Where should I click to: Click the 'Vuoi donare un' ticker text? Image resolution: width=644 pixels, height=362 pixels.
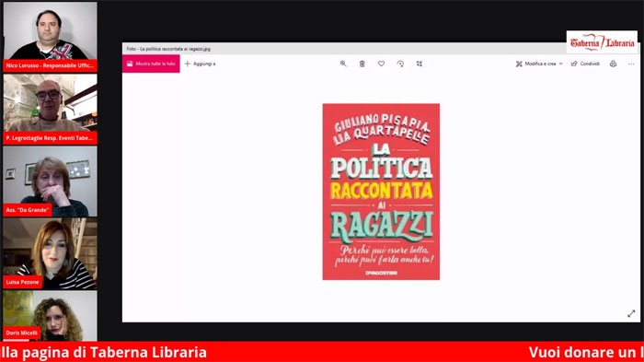point(582,352)
